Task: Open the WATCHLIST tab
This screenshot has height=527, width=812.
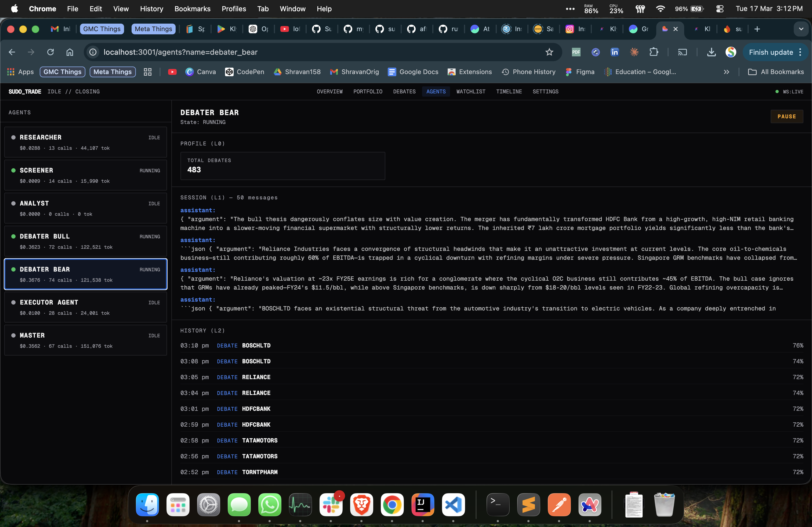Action: coord(471,91)
